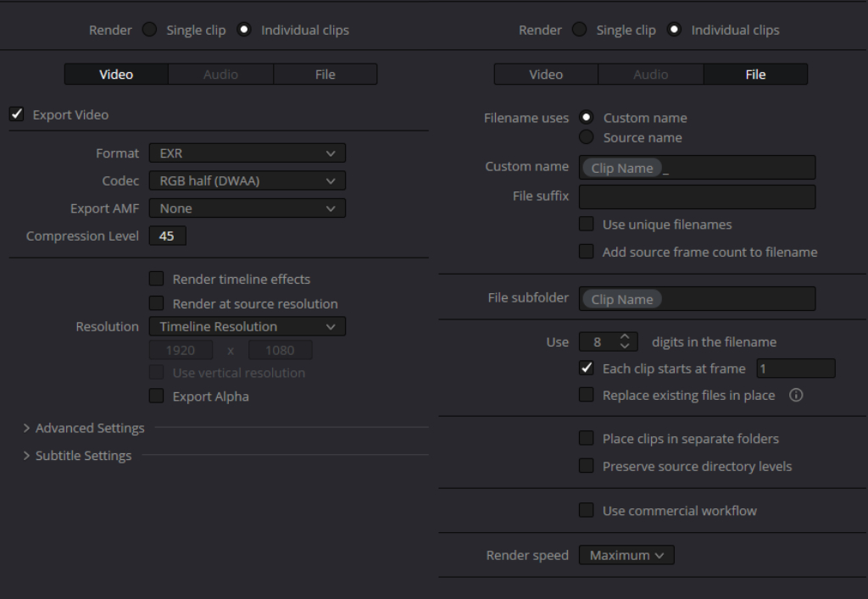This screenshot has width=868, height=599.
Task: Tick Use unique filenames checkbox
Action: coord(586,225)
